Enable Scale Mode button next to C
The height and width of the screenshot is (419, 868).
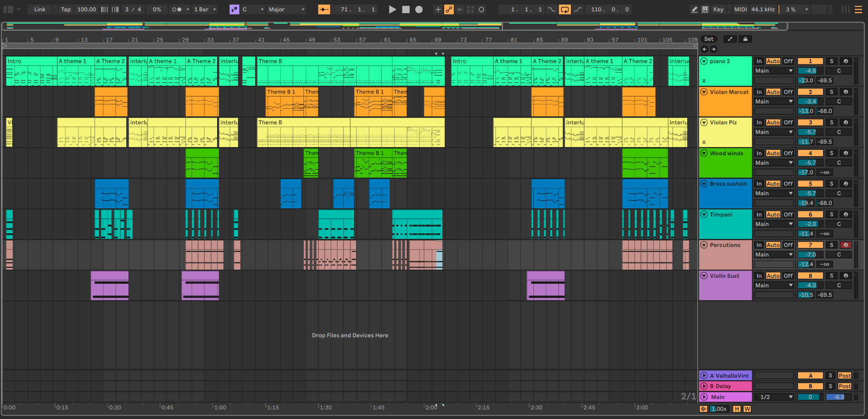coord(234,10)
